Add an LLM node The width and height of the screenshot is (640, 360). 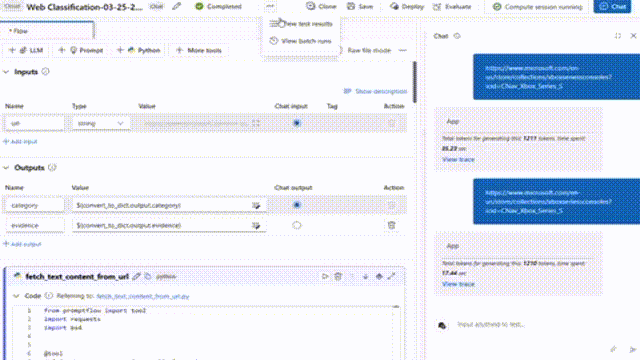coord(26,50)
